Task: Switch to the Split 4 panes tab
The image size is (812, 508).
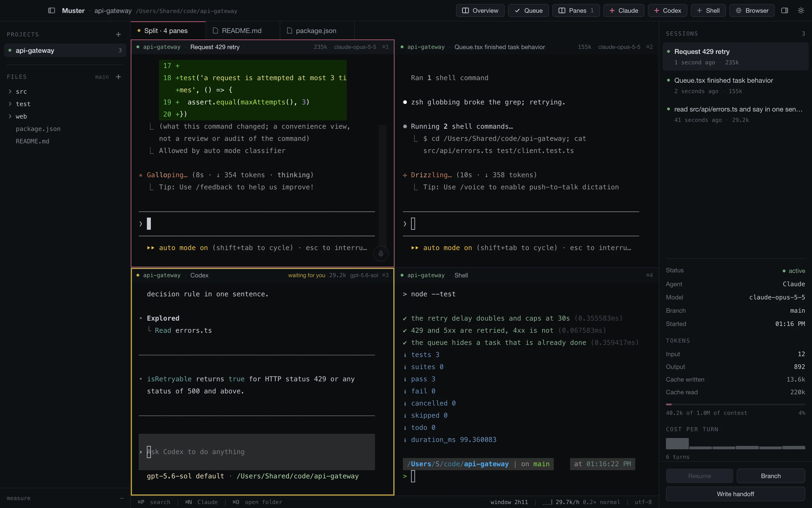Action: pyautogui.click(x=168, y=30)
